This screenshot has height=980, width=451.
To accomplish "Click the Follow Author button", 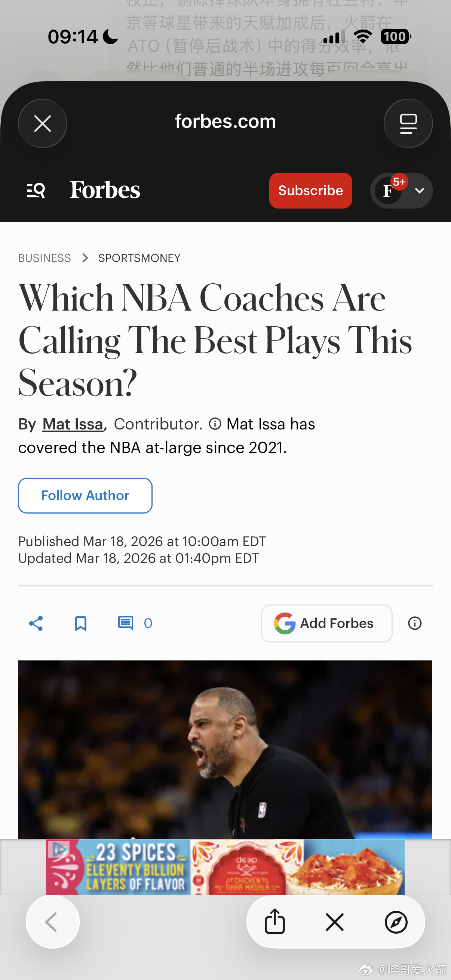I will (85, 495).
